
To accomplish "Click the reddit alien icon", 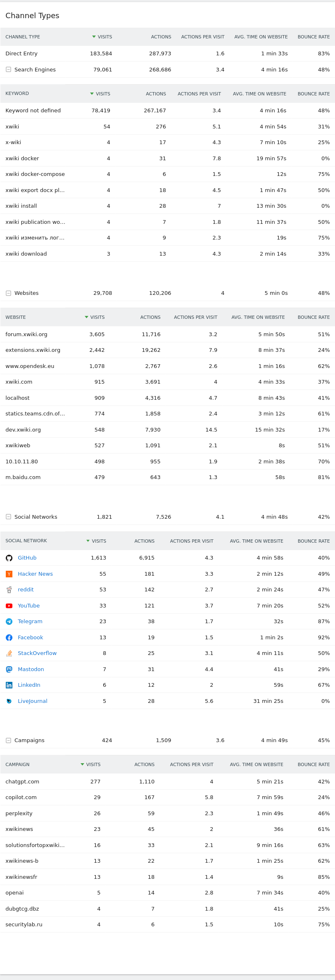I will [x=9, y=590].
